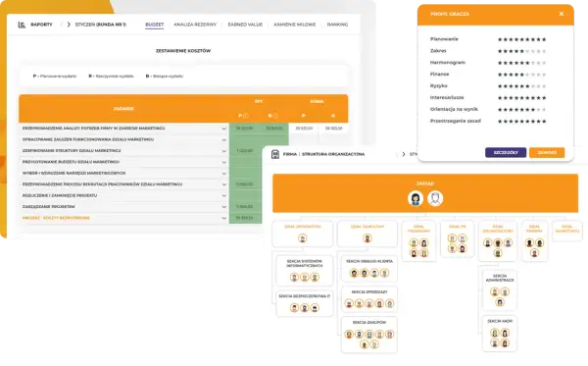Click Styczeń (Runda nr 1) breadcrumb
This screenshot has width=588, height=366.
(x=101, y=25)
